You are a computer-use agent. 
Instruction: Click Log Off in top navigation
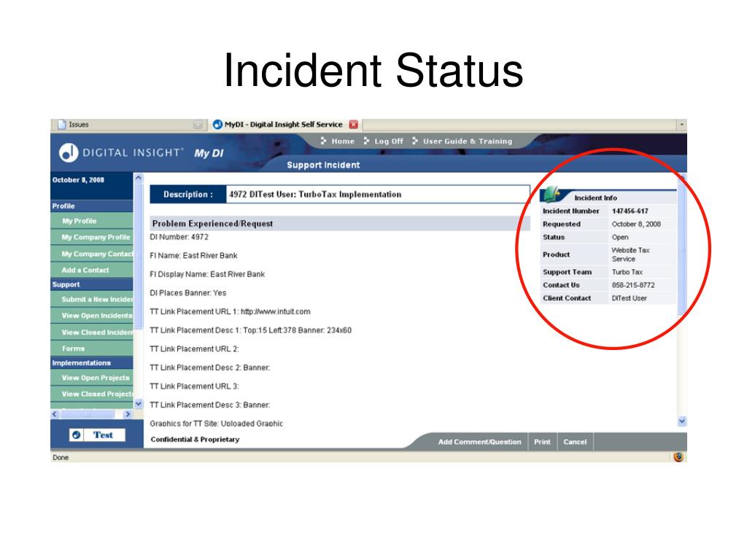click(x=389, y=141)
